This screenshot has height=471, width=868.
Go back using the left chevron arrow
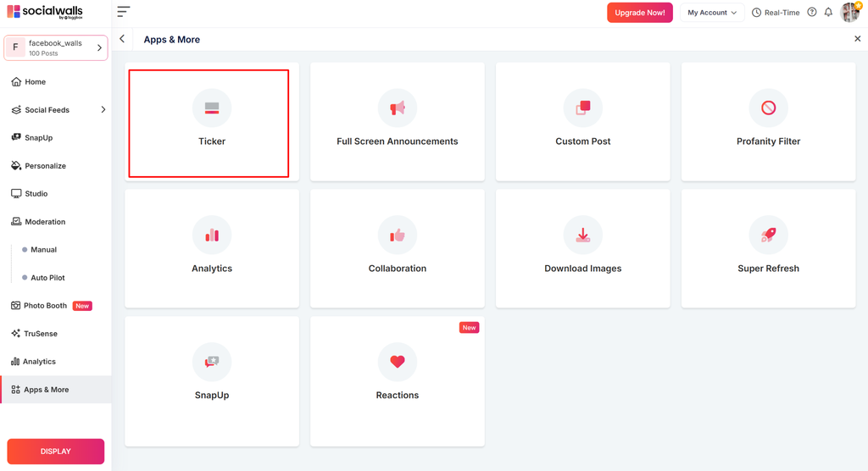tap(122, 39)
